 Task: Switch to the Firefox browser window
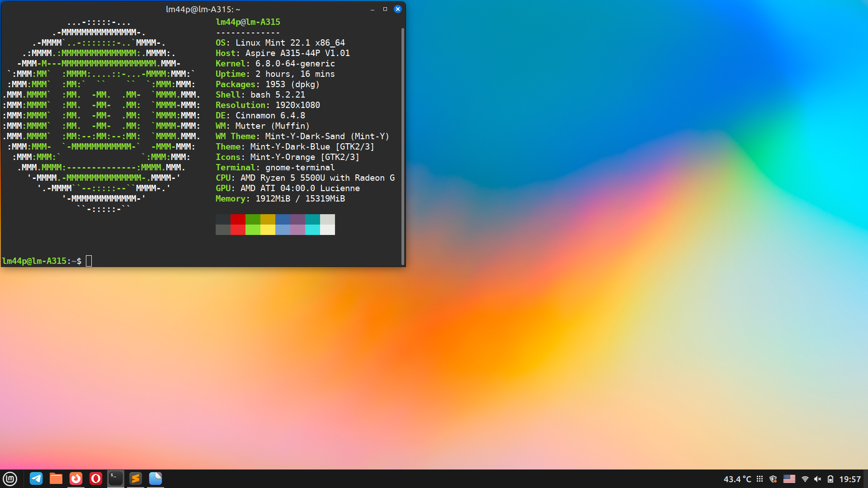point(76,479)
